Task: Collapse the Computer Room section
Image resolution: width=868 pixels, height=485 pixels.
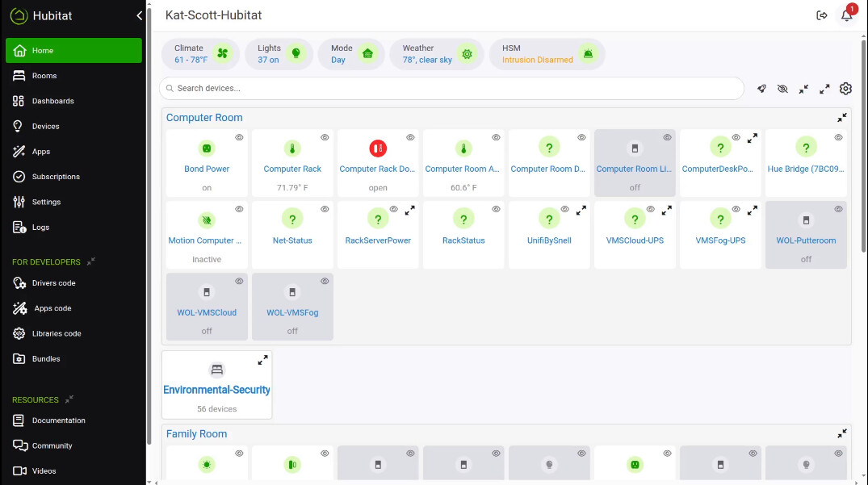Action: 841,118
